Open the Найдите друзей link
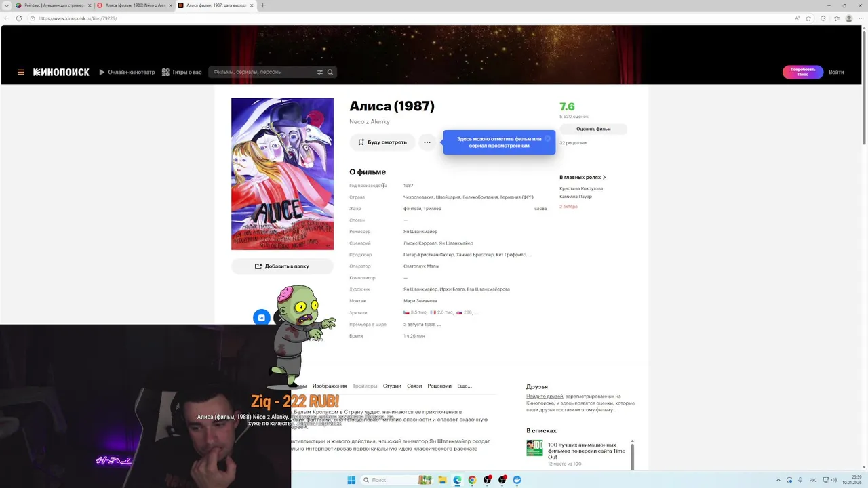 545,396
